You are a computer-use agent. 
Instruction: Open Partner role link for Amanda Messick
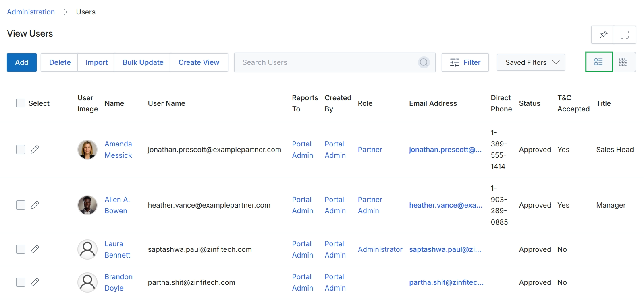pos(370,150)
